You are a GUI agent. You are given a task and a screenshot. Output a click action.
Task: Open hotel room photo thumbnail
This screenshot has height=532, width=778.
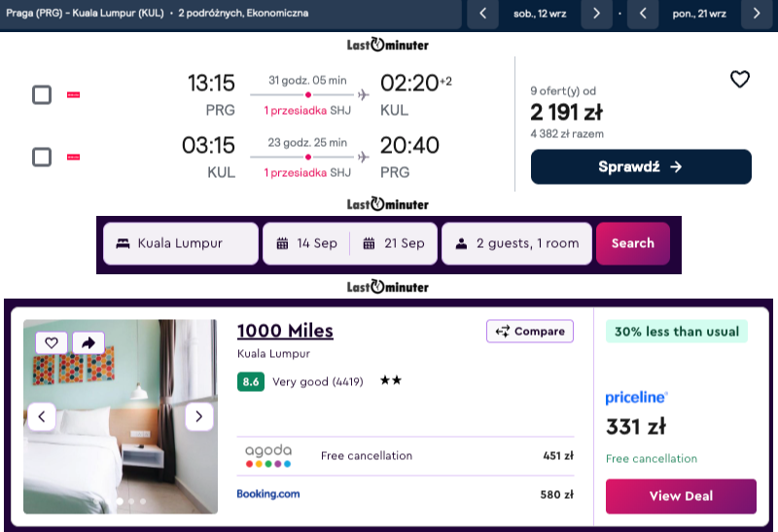(x=121, y=416)
